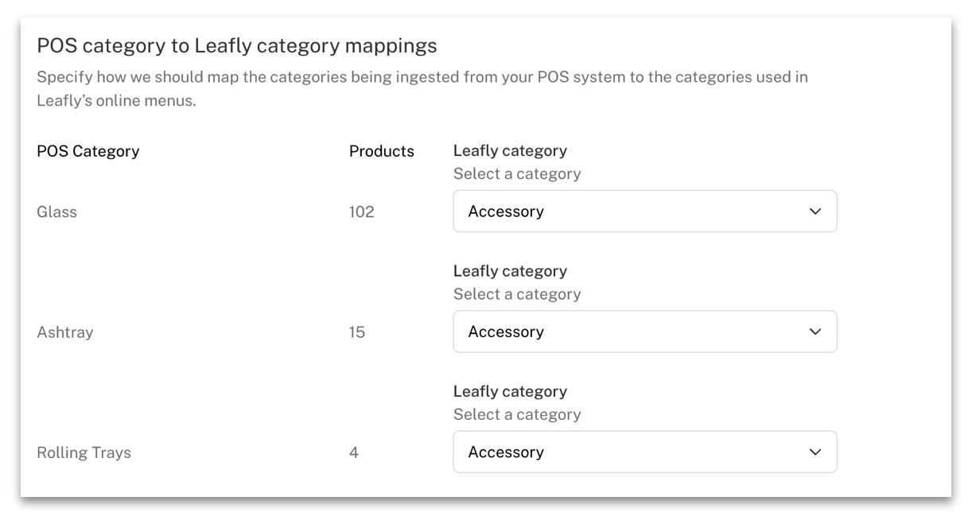Click the 15 products count for Ashtray
The height and width of the screenshot is (520, 980).
pos(356,332)
